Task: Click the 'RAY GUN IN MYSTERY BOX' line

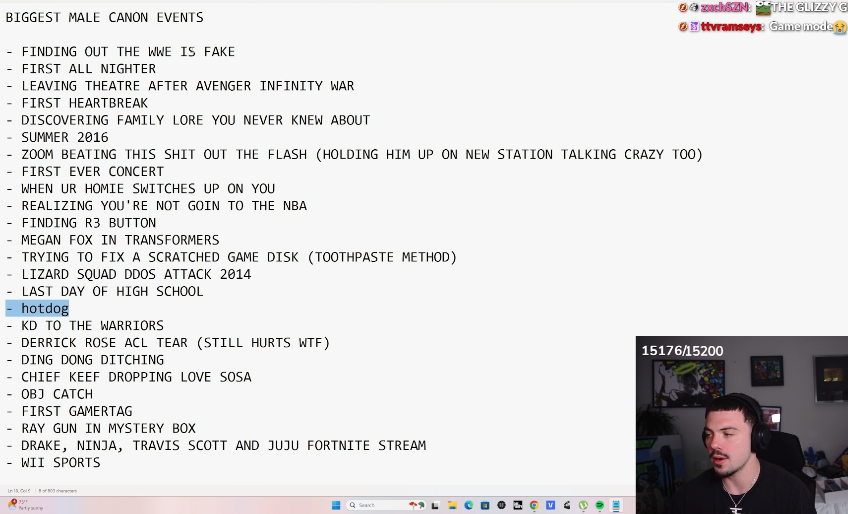Action: click(x=101, y=429)
